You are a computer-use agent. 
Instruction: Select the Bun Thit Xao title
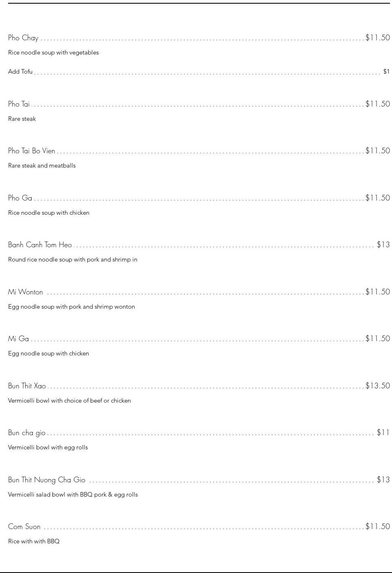pyautogui.click(x=27, y=386)
